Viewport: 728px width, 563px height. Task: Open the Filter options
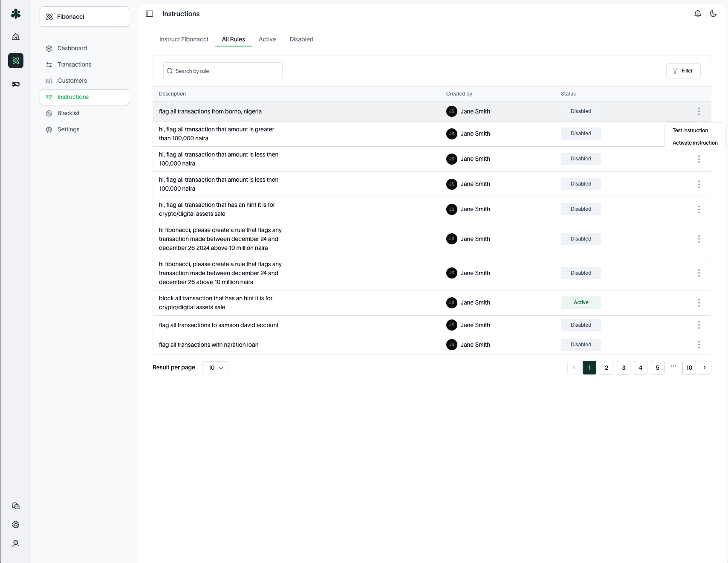683,71
